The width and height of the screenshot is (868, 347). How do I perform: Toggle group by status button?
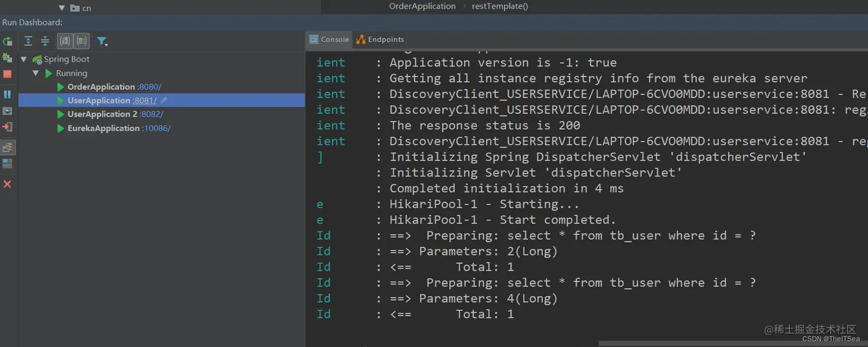point(82,41)
